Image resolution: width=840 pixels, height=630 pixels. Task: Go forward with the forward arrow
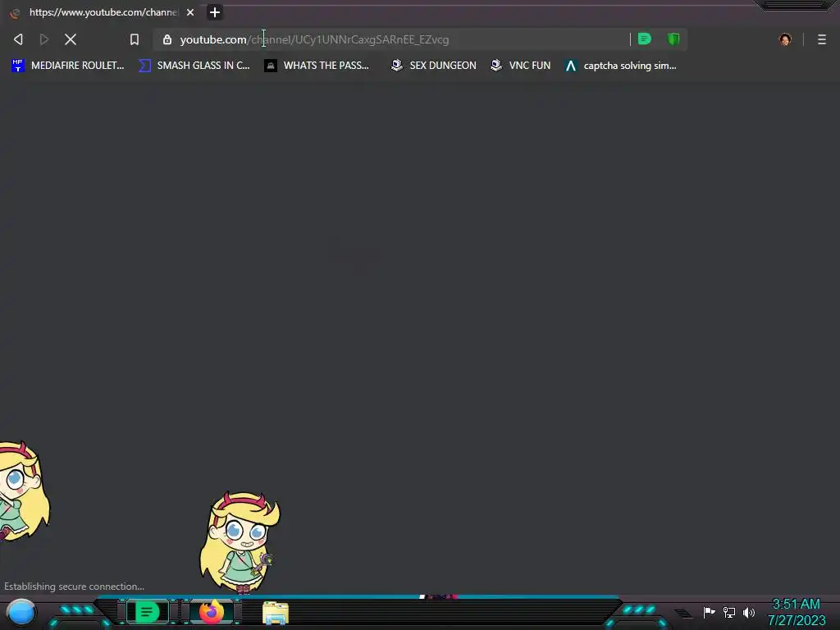44,39
